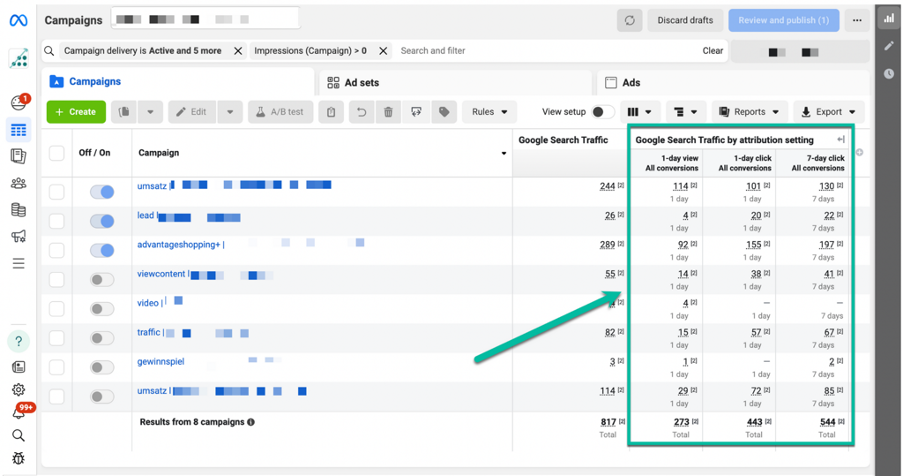The image size is (904, 476).
Task: Open the pencil edit icon on right rail
Action: tap(889, 46)
